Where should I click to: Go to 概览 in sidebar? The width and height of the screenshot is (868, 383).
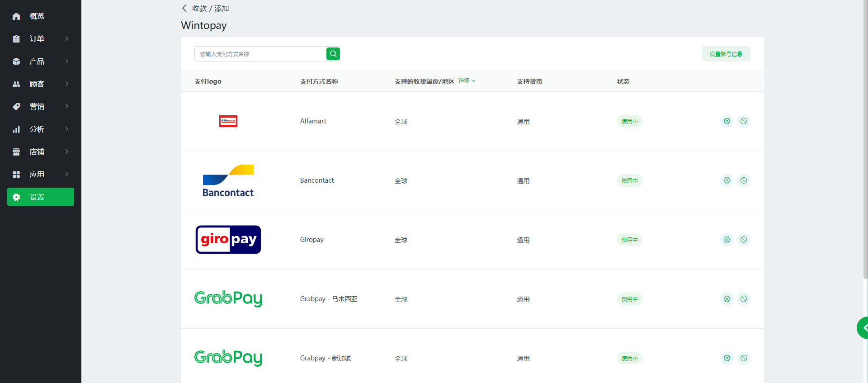(x=37, y=16)
